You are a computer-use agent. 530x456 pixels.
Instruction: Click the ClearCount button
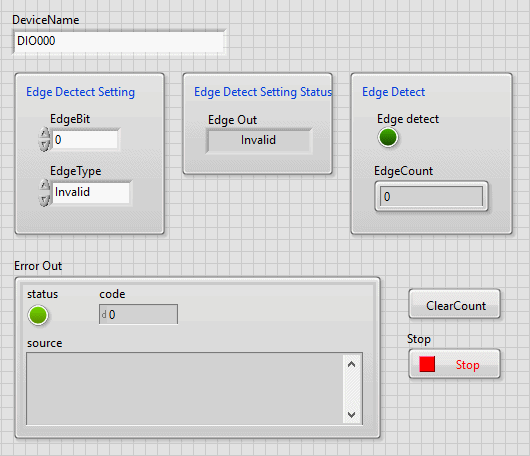click(x=454, y=304)
